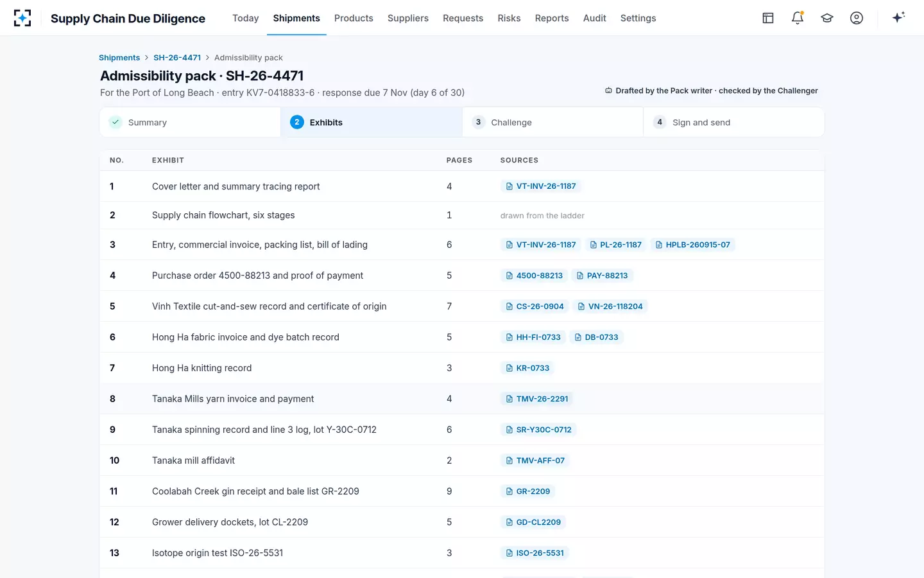The height and width of the screenshot is (578, 924).
Task: Open source document VN-26-118204
Action: click(610, 306)
